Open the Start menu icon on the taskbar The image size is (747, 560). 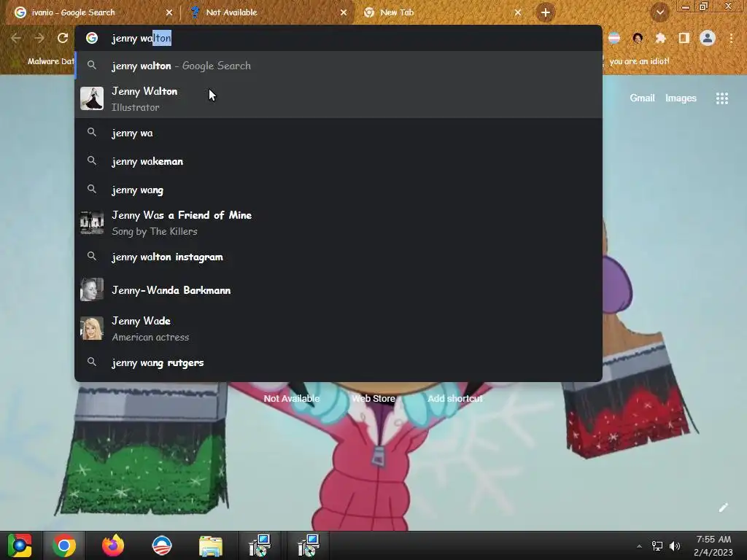click(x=20, y=545)
